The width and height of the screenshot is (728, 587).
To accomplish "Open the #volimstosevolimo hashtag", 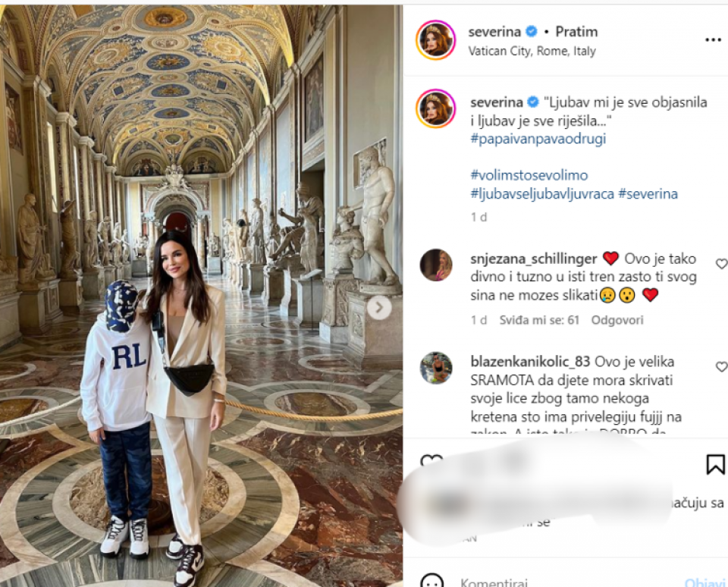I will click(529, 175).
